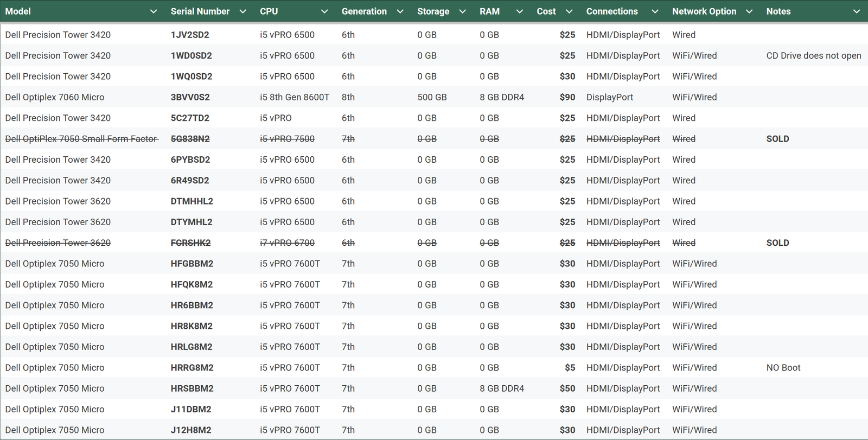Select serial number 1WD0SD2
Screen dimensions: 868x440
point(192,55)
